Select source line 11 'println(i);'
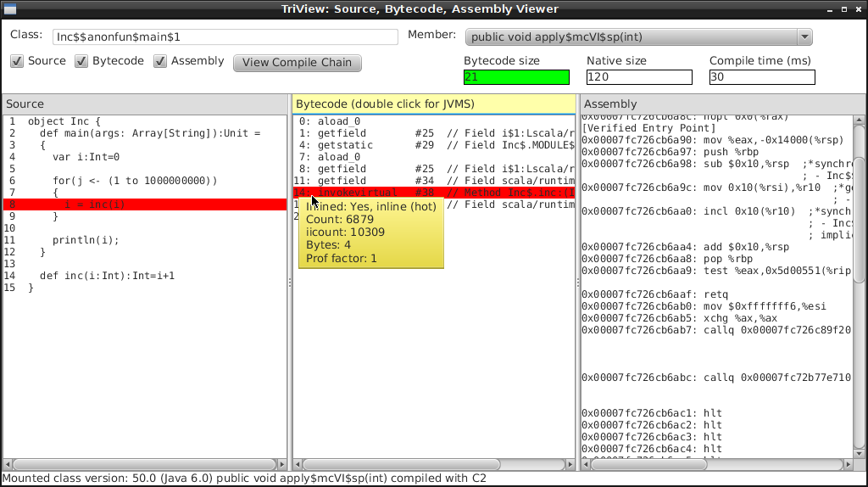This screenshot has width=868, height=487. [x=145, y=240]
